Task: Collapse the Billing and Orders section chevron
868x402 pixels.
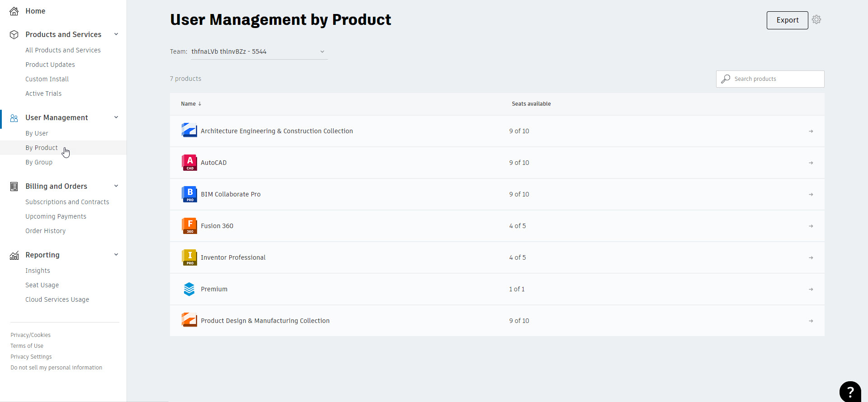Action: tap(116, 186)
